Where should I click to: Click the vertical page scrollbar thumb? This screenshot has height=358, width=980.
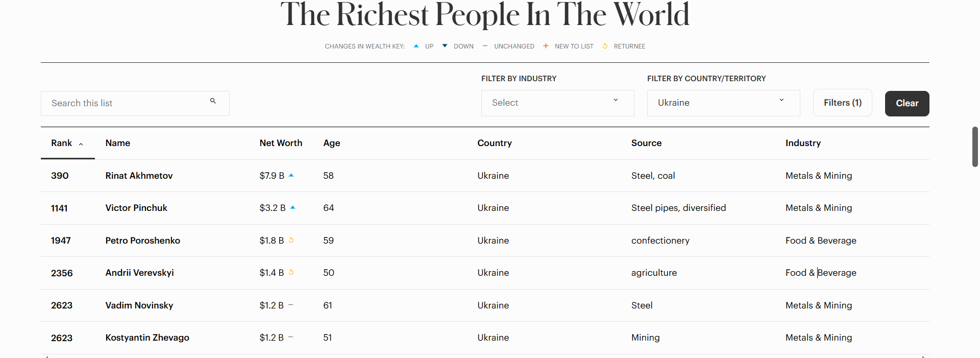coord(975,147)
